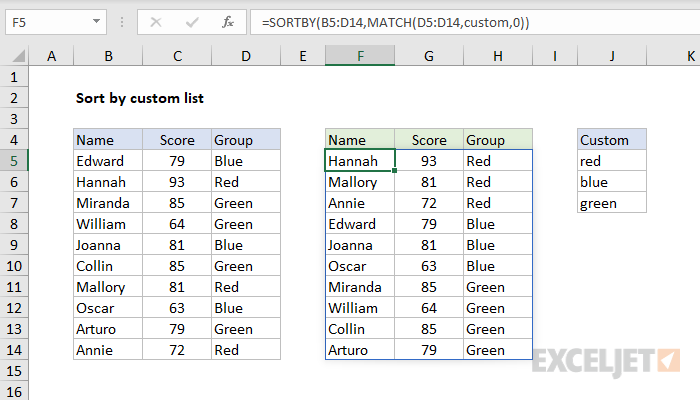Select Edward's score 79 in left table

point(177,161)
